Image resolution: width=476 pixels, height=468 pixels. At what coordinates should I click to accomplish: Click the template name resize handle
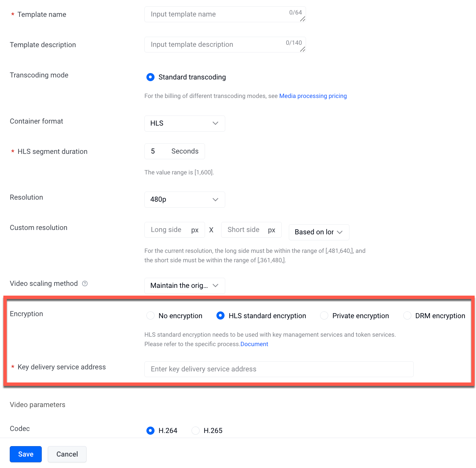click(303, 19)
